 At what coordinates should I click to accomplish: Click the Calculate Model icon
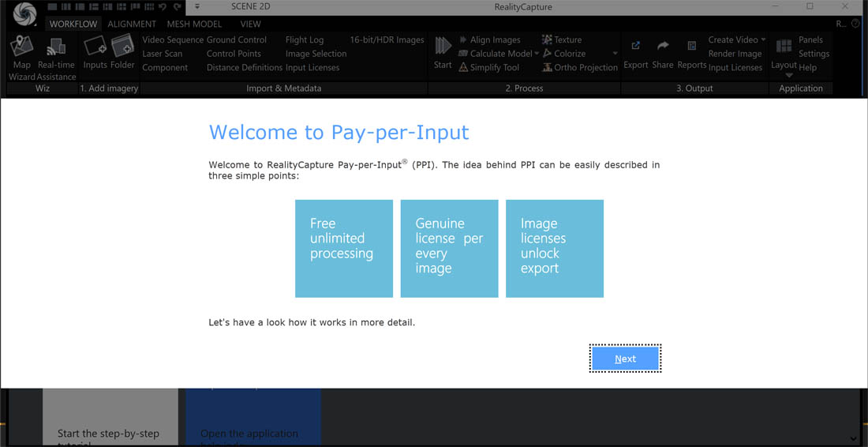pyautogui.click(x=463, y=54)
